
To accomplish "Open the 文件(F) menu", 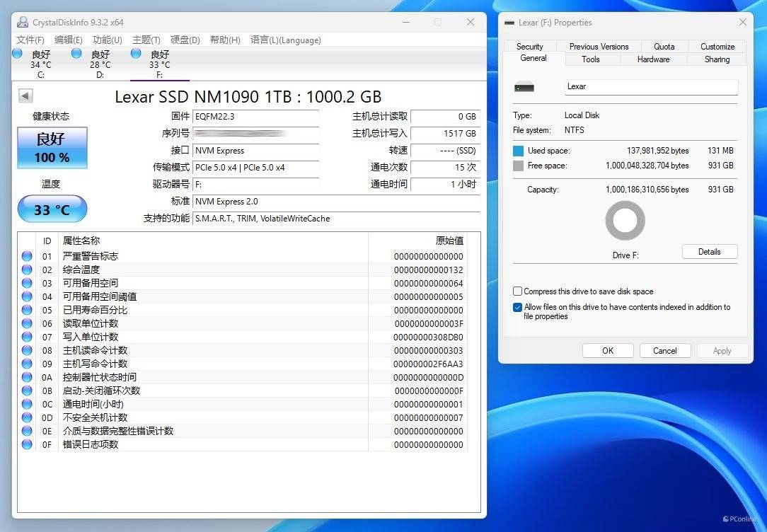I will point(30,40).
